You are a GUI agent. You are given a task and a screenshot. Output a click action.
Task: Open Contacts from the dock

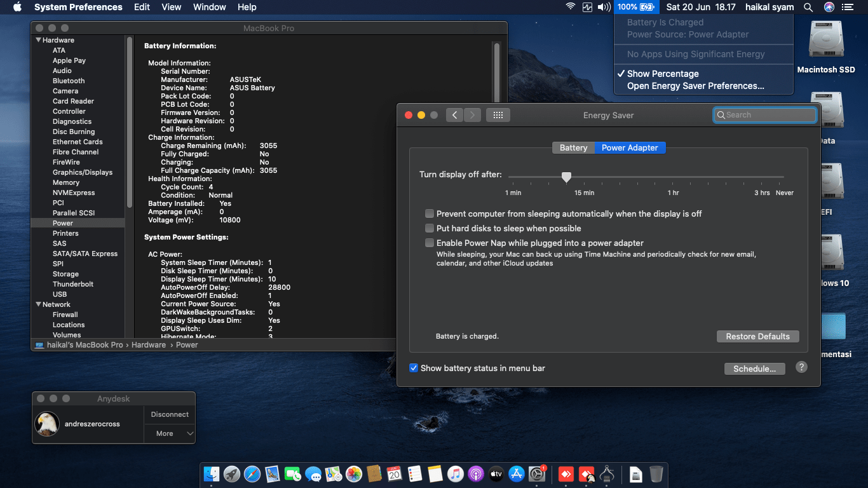pyautogui.click(x=374, y=474)
